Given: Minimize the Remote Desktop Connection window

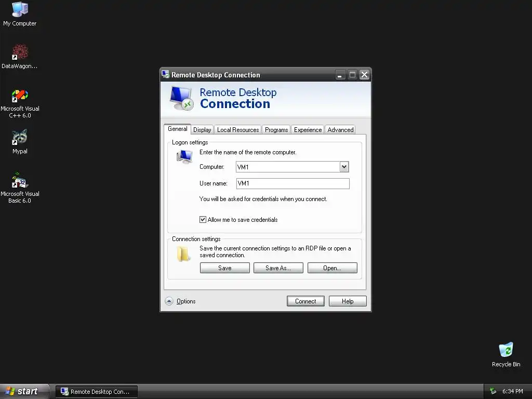Looking at the screenshot, I should 340,75.
